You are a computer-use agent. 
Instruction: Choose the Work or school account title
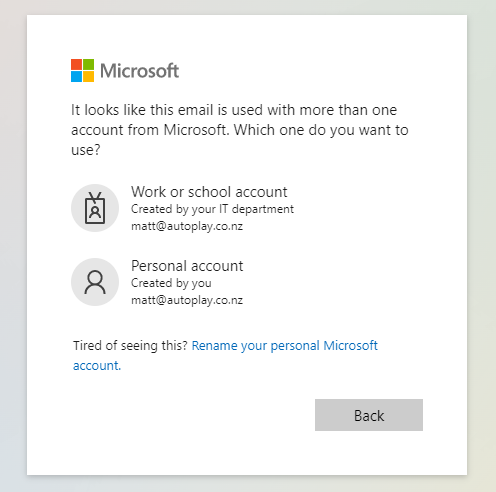coord(209,192)
